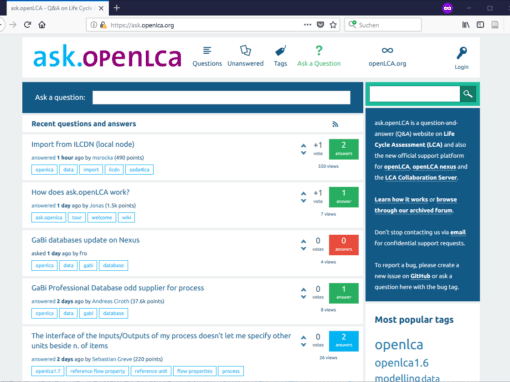510x382 pixels.
Task: Open the Inputs/Outputs interface units question
Action: (x=161, y=341)
